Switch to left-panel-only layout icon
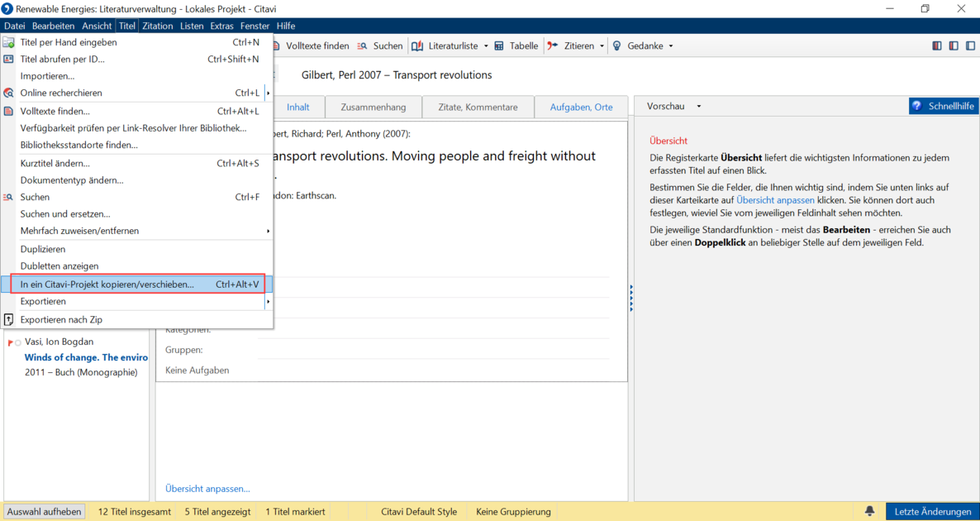The height and width of the screenshot is (521, 980). (x=936, y=45)
